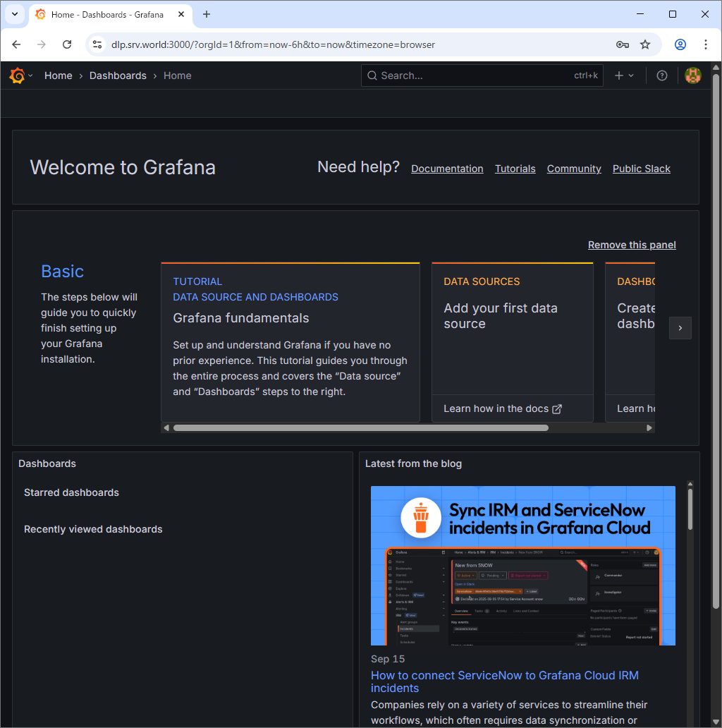Open the Chrome profile icon
722x728 pixels.
680,44
